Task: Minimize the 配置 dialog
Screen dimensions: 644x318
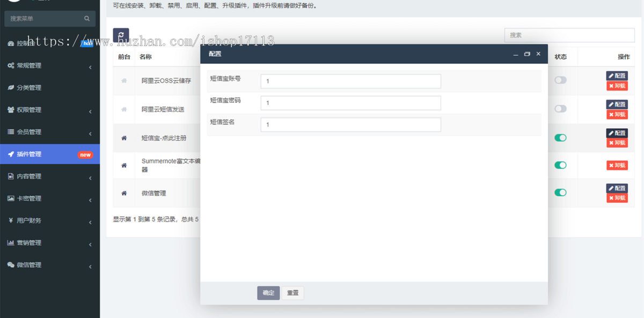Action: coord(516,54)
